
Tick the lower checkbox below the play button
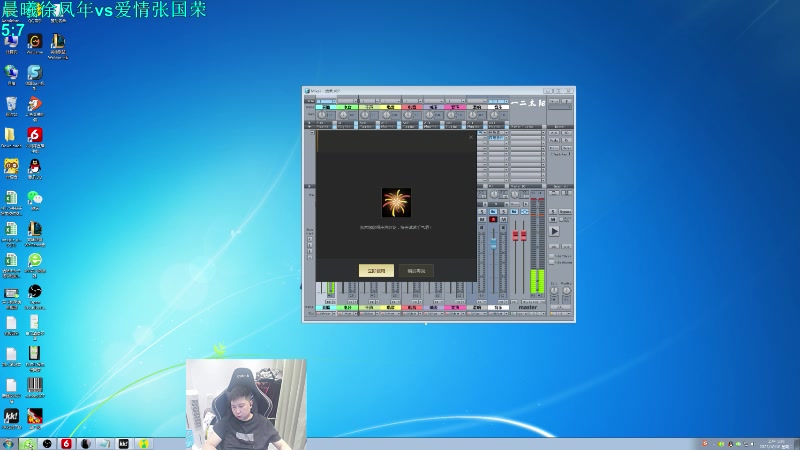[552, 262]
